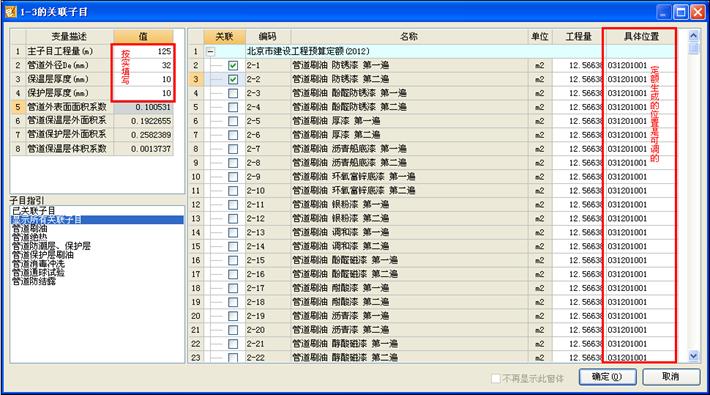Click the 变量描述 column header

click(x=69, y=37)
